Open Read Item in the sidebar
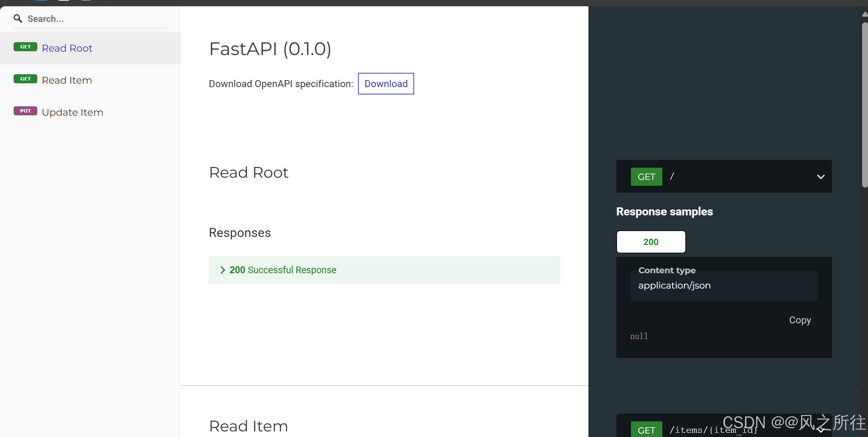 pos(90,80)
